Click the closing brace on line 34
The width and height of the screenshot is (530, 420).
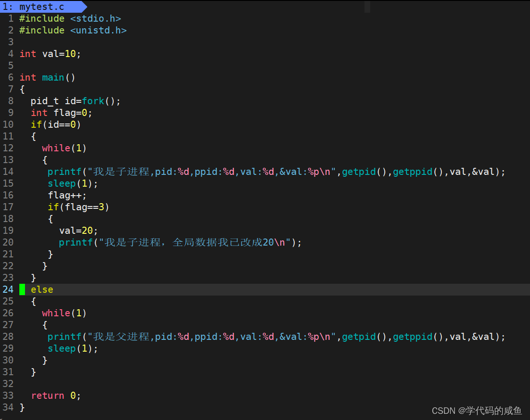(22, 407)
